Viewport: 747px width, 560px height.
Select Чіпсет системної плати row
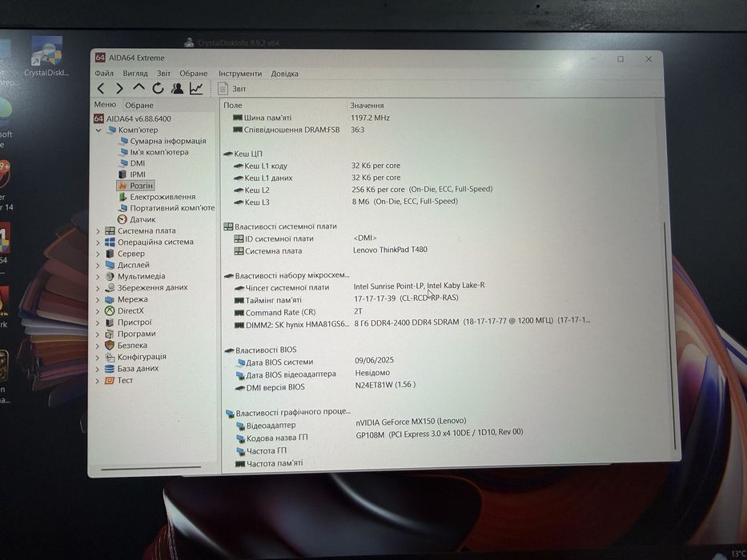coord(359,287)
